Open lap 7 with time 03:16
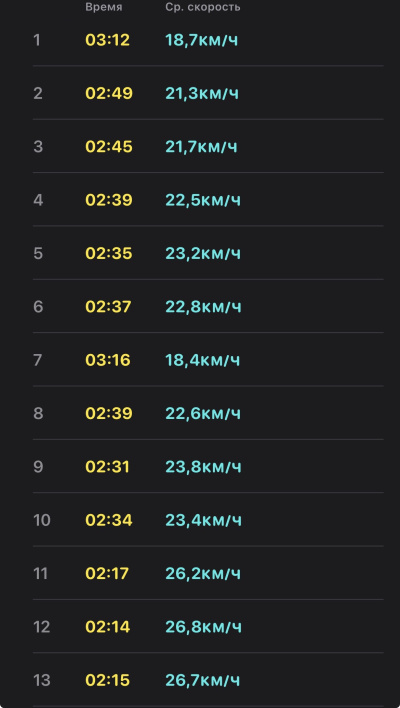This screenshot has height=708, width=400. 208,360
